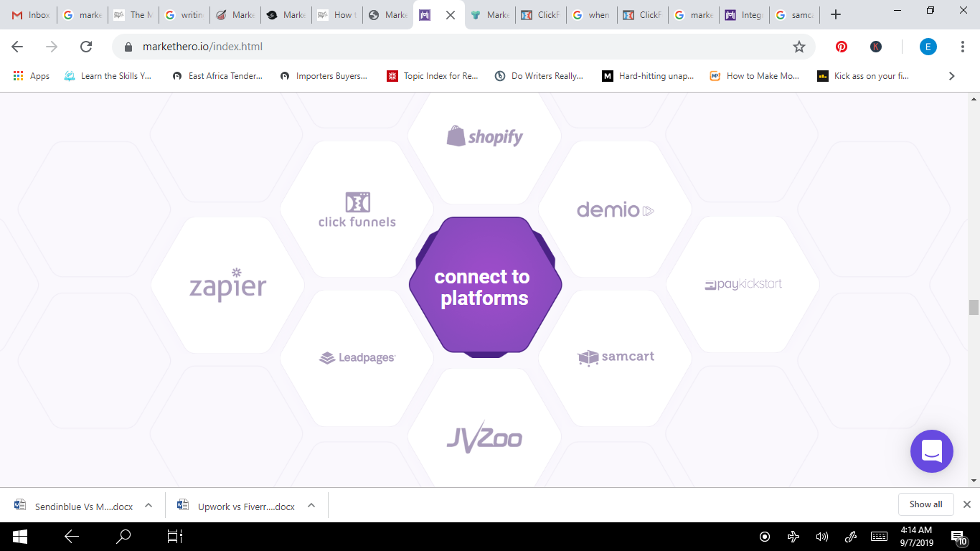Click Show all downloads button
The width and height of the screenshot is (980, 551).
coord(925,504)
